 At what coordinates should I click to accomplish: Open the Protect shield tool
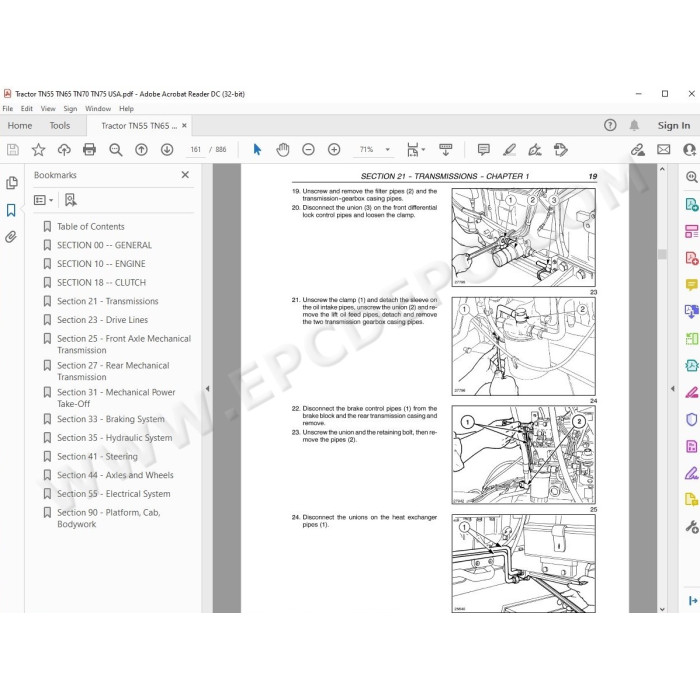point(692,419)
